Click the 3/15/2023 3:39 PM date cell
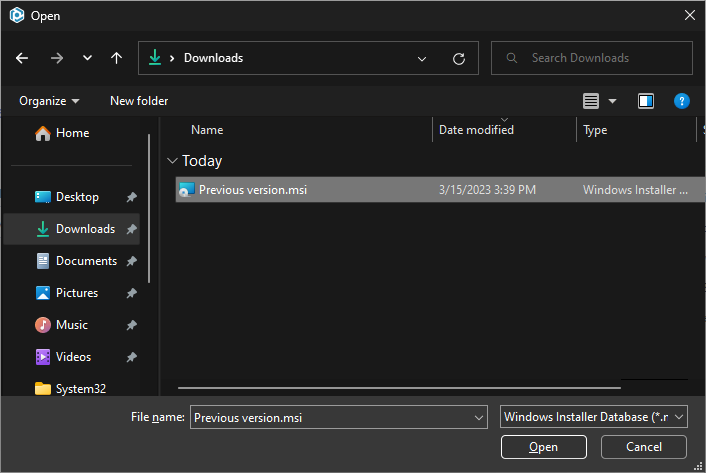Image resolution: width=706 pixels, height=473 pixels. pyautogui.click(x=487, y=190)
